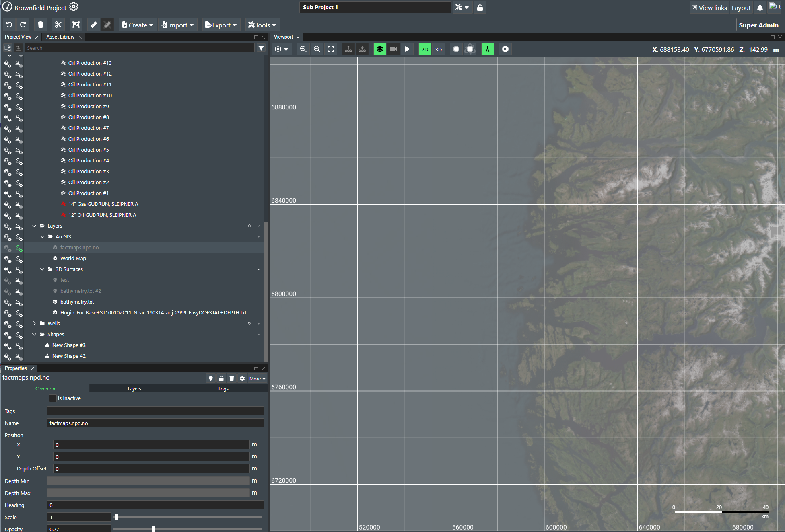Click the sea level up icon
785x532 pixels.
click(x=348, y=49)
